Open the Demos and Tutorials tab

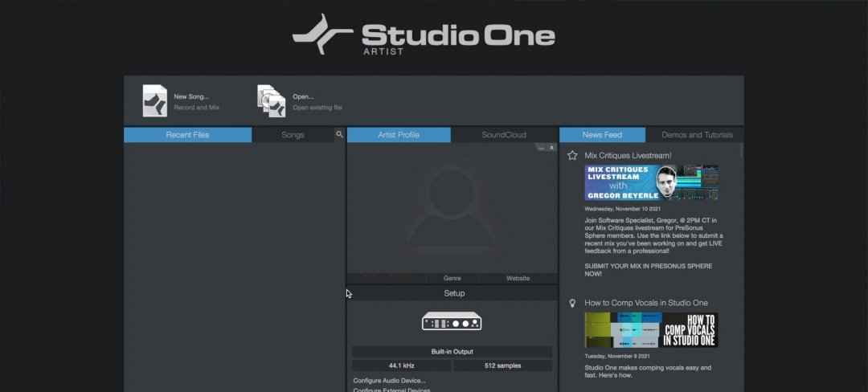[x=697, y=135]
